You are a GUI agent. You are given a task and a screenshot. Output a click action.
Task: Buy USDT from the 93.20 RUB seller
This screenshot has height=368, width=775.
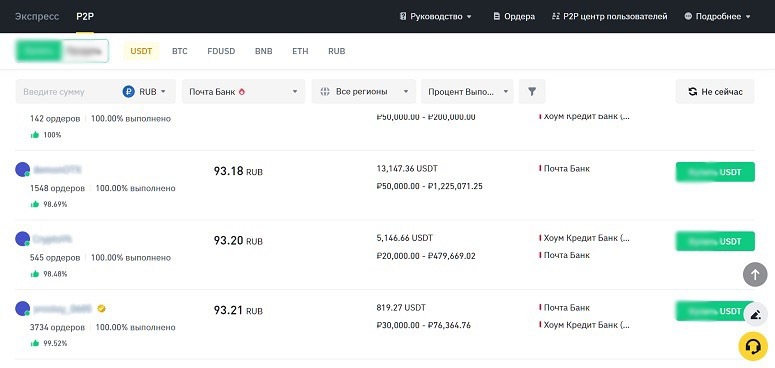point(715,241)
